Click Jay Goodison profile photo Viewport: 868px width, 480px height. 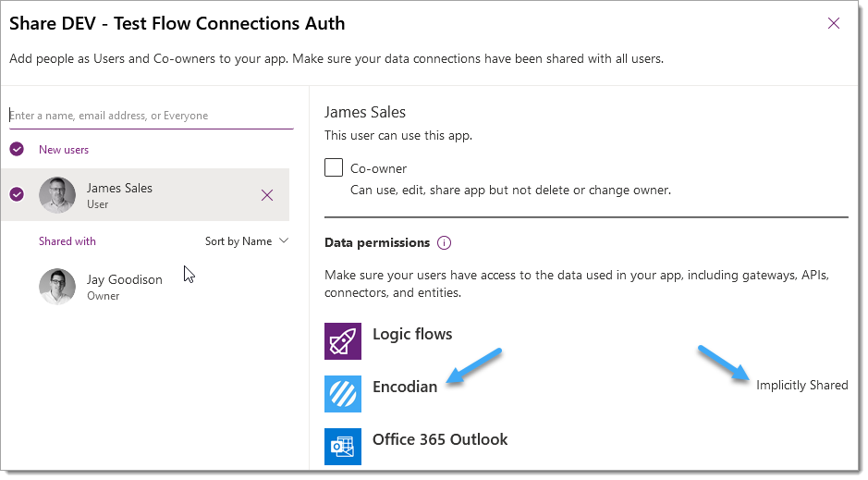[x=57, y=287]
